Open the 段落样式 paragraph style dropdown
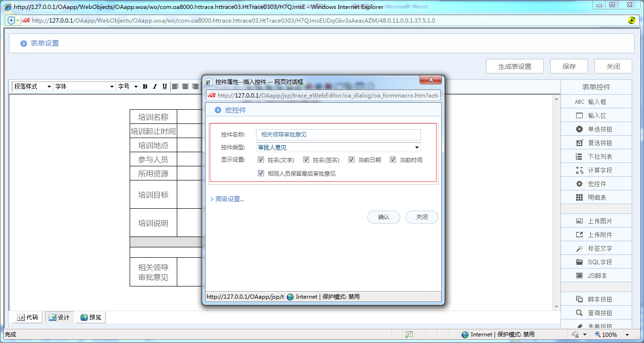644x343 pixels. point(32,86)
